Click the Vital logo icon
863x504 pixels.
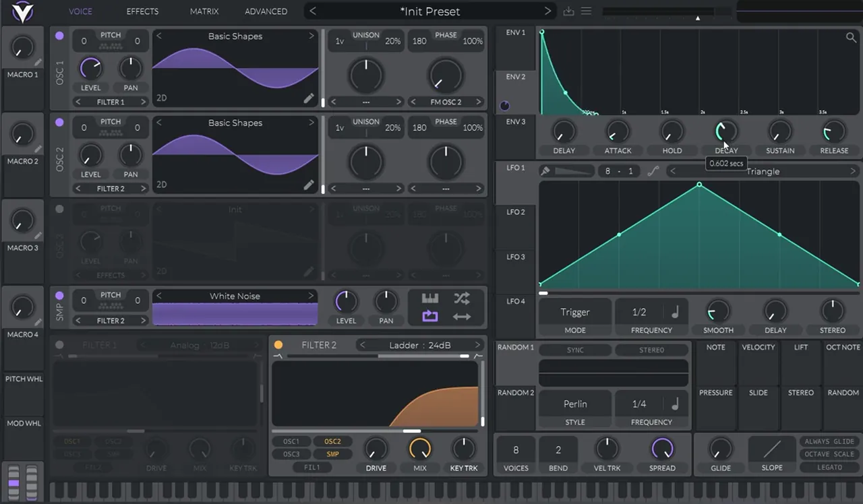click(22, 11)
